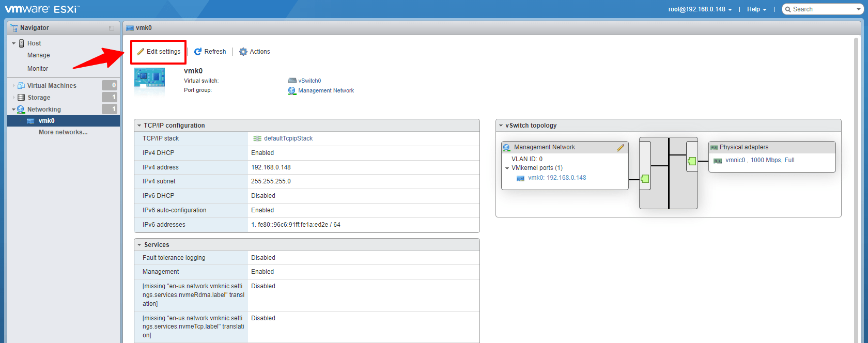Edit Management Network via topology pencil icon
Image resolution: width=868 pixels, height=343 pixels.
coord(621,148)
